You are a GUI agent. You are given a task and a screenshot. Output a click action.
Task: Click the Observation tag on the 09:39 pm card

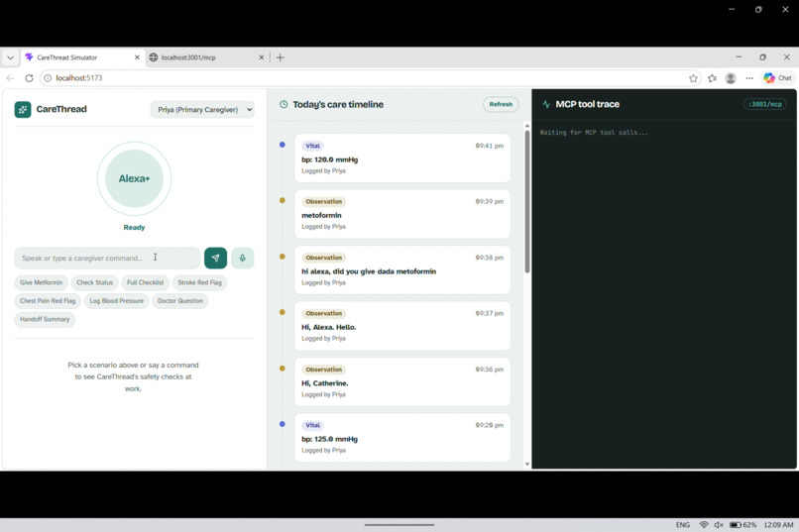point(323,201)
